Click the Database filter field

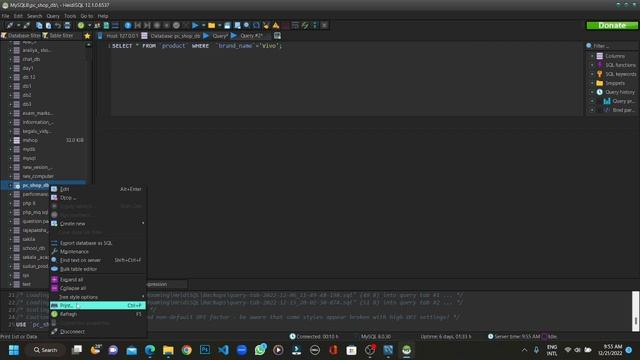[21, 36]
